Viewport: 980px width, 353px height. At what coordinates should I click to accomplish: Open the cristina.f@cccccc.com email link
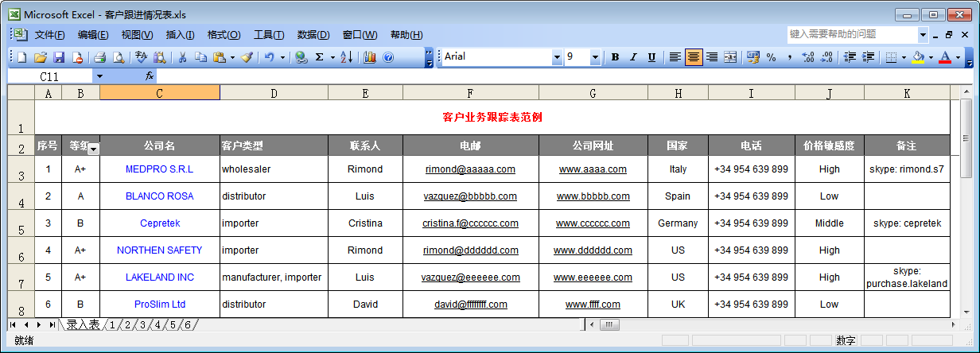[470, 223]
